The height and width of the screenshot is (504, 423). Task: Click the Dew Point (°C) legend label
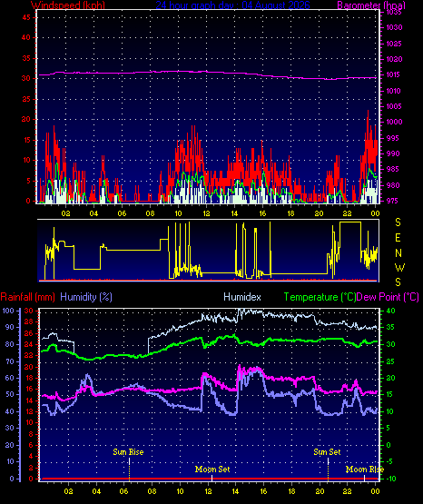tap(388, 297)
